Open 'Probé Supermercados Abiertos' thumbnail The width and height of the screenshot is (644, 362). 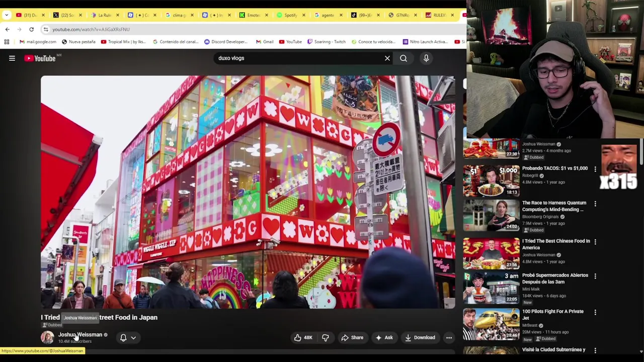[491, 288]
